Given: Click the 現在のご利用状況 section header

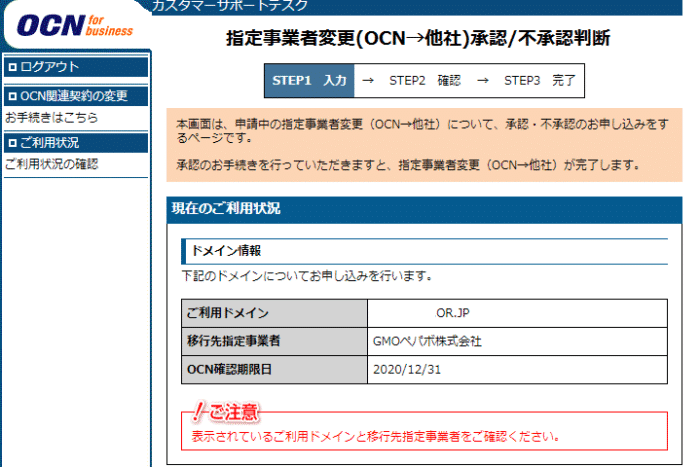Looking at the screenshot, I should point(226,209).
